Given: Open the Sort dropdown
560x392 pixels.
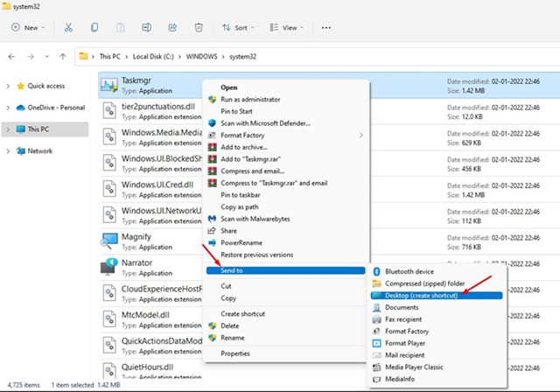Looking at the screenshot, I should [243, 27].
